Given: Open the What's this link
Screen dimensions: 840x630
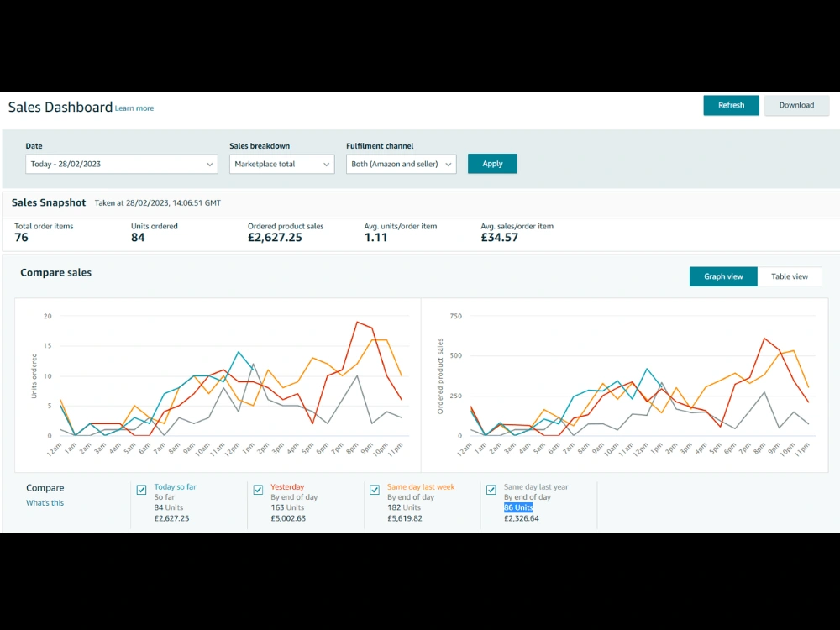Looking at the screenshot, I should (45, 502).
